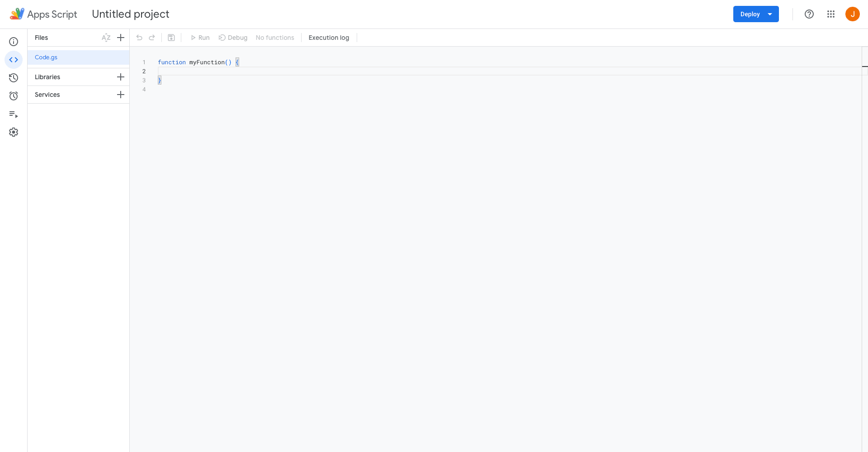This screenshot has height=452, width=868.
Task: Click the editor vertical scrollbar track
Action: [864, 249]
